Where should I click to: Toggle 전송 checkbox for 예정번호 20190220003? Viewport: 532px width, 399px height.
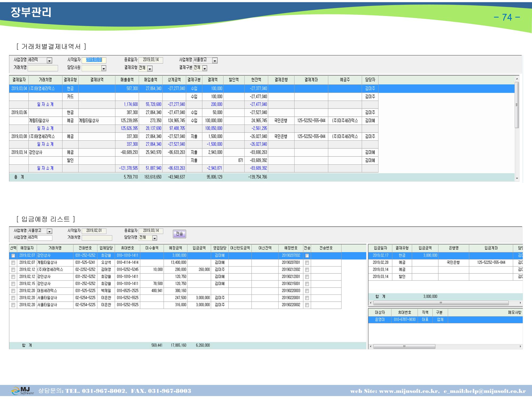pyautogui.click(x=307, y=291)
